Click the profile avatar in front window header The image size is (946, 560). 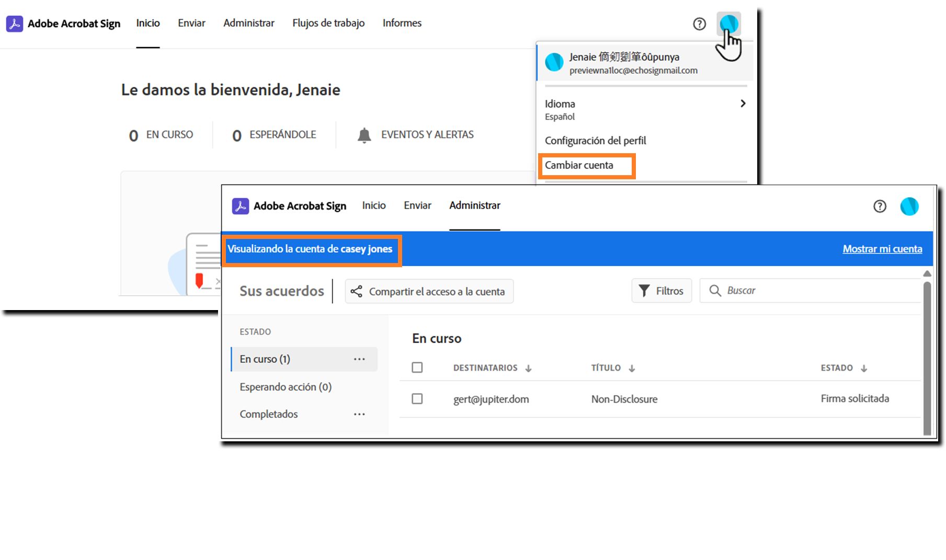(x=909, y=206)
